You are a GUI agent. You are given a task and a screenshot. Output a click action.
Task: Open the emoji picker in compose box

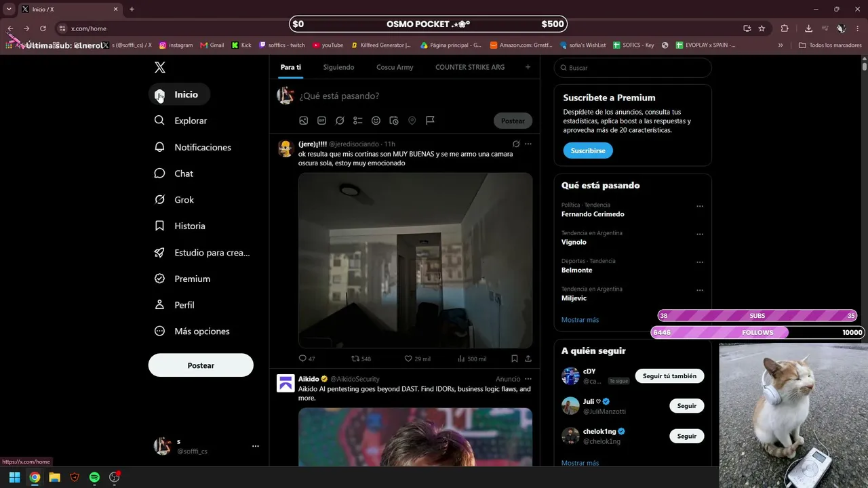tap(376, 121)
